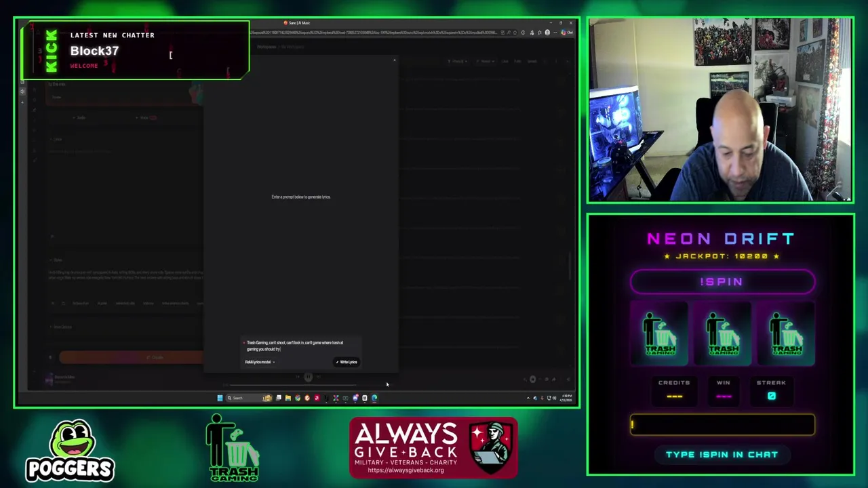Open the Newest sort dropdown
The width and height of the screenshot is (868, 488).
(x=485, y=61)
